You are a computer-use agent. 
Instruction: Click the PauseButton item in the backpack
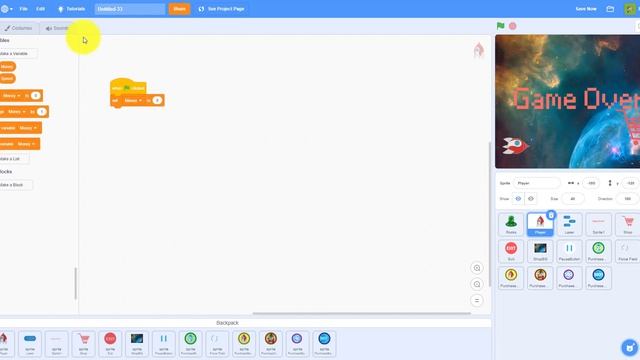point(164,344)
